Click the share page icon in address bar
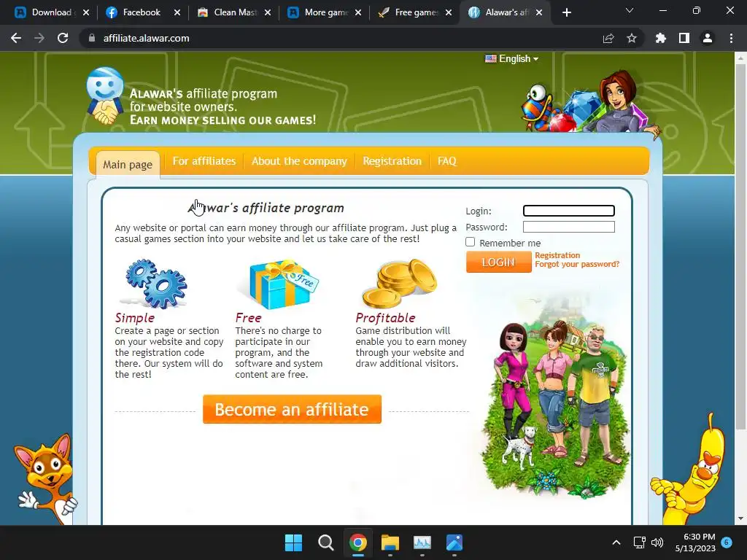The width and height of the screenshot is (747, 560). (x=608, y=38)
